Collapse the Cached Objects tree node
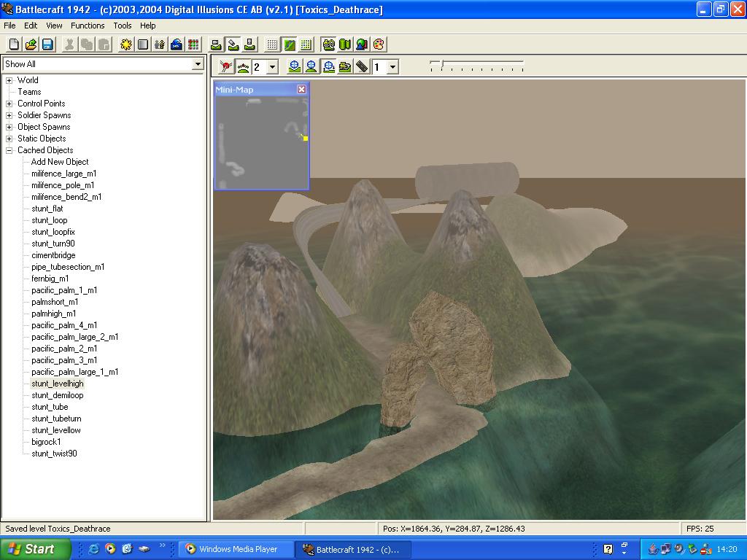Screen dimensions: 747x560 (9, 150)
